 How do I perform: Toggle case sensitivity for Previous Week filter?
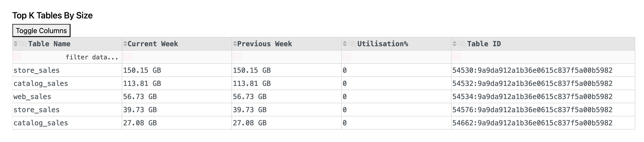[237, 57]
